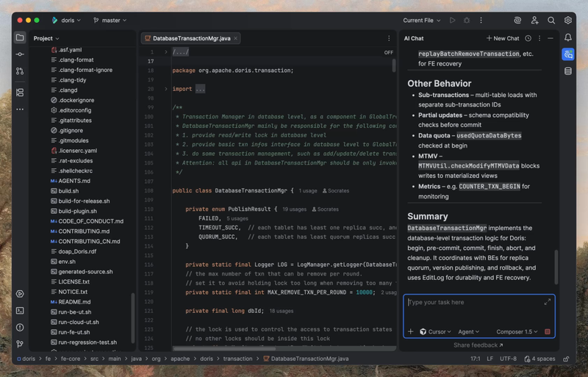Open the doris project dropdown
This screenshot has height=377, width=588.
pyautogui.click(x=66, y=21)
